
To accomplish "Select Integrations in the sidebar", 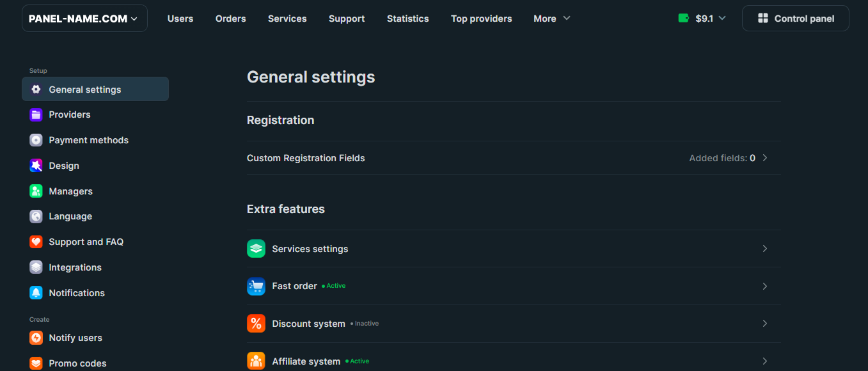I will [75, 267].
